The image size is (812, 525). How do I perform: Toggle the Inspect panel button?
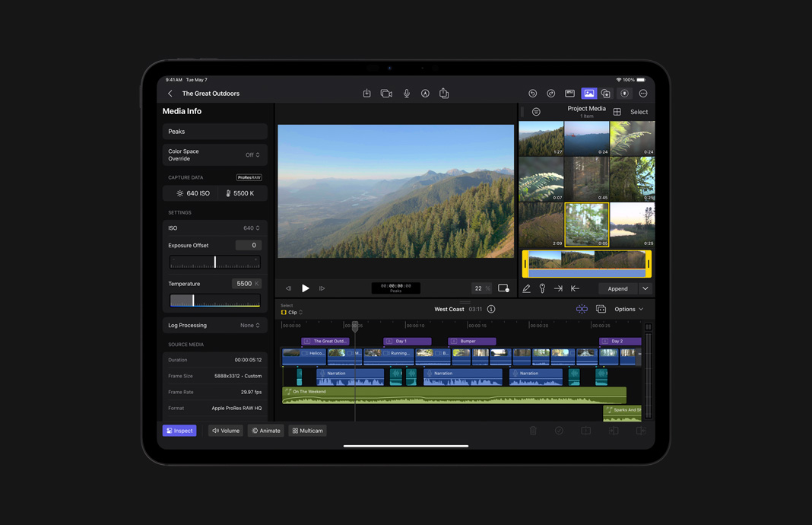point(179,430)
